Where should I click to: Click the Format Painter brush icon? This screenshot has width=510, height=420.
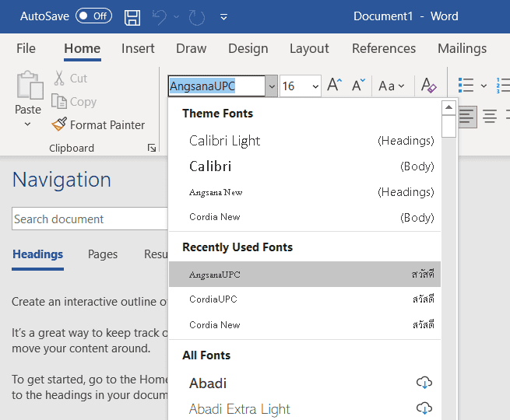tap(59, 124)
